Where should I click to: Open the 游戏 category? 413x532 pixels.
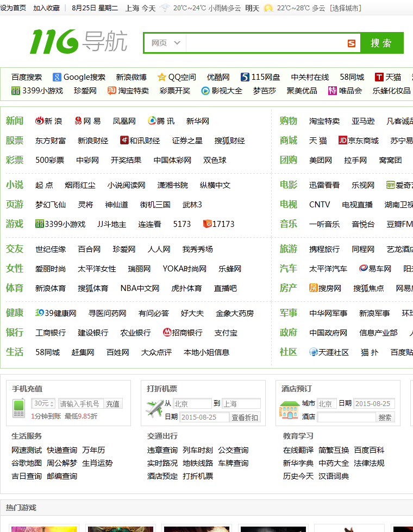(x=15, y=224)
